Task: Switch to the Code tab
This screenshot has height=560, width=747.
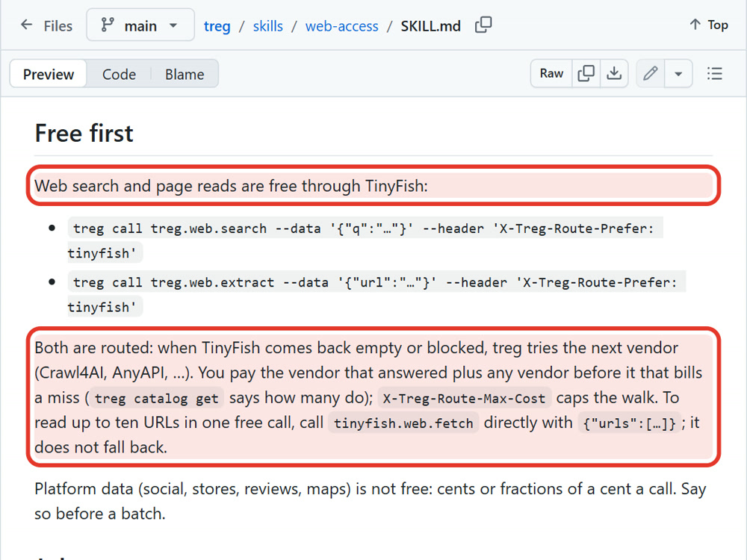Action: (x=119, y=74)
